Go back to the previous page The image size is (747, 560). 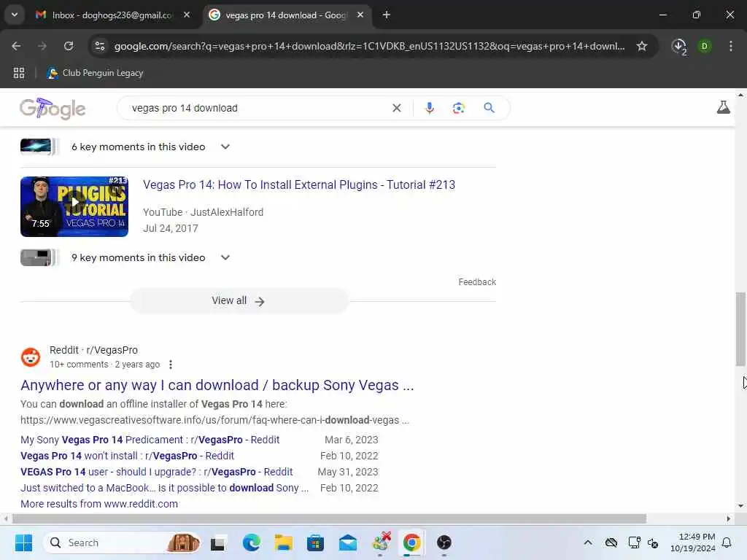click(16, 46)
